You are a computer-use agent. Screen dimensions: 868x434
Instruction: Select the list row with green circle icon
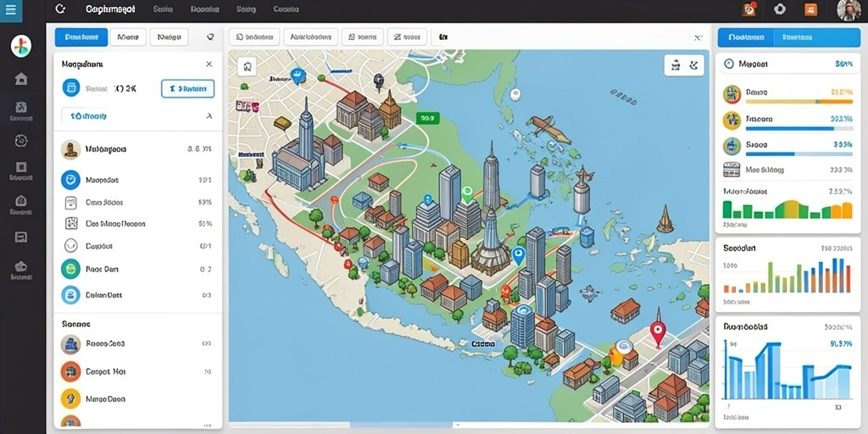tap(137, 269)
